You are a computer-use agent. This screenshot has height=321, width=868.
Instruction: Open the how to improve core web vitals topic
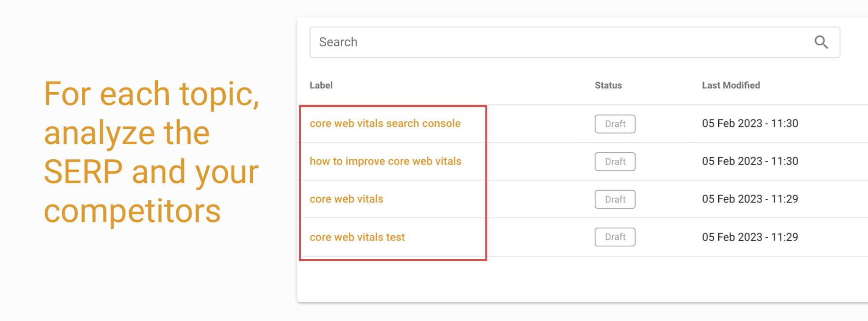[386, 161]
